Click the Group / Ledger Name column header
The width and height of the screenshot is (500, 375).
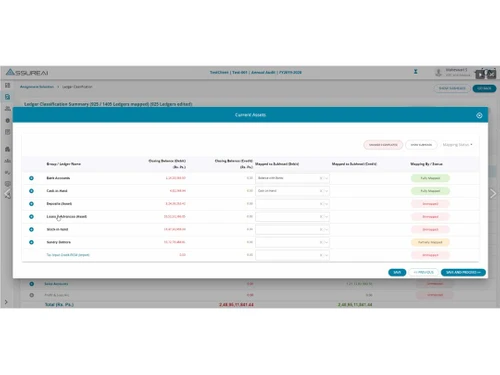63,164
